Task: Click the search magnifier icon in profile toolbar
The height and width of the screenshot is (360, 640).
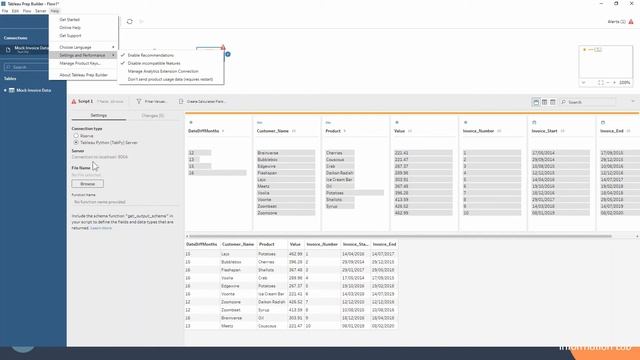Action: coord(564,102)
